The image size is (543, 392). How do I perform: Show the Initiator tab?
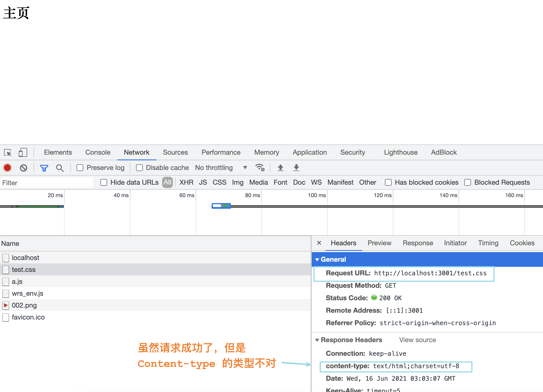(x=455, y=243)
